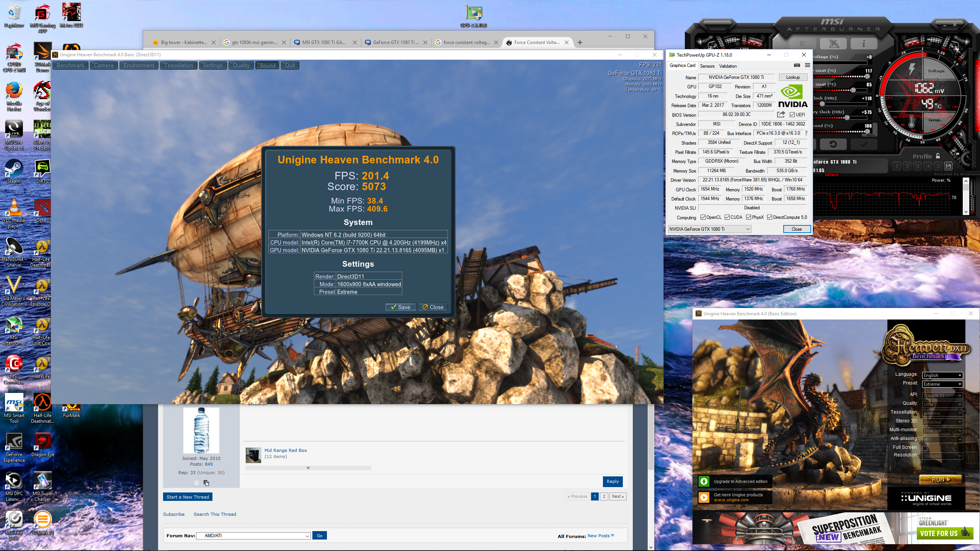Click the Afterburner Fan Speed slider
The height and width of the screenshot is (551, 980).
(x=841, y=131)
